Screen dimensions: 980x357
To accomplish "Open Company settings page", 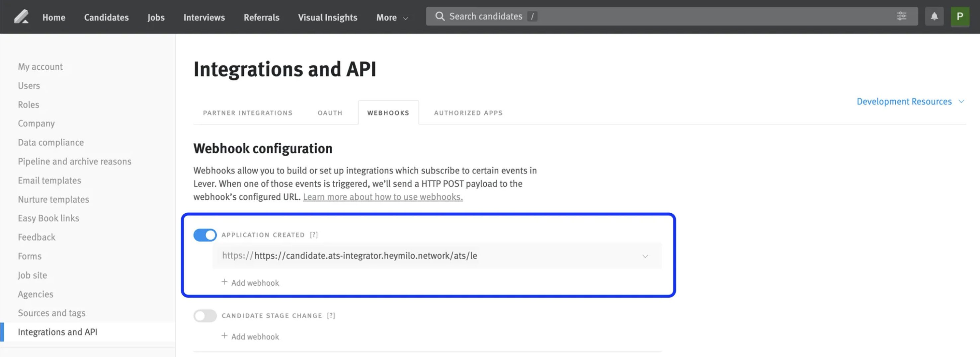I will (36, 123).
